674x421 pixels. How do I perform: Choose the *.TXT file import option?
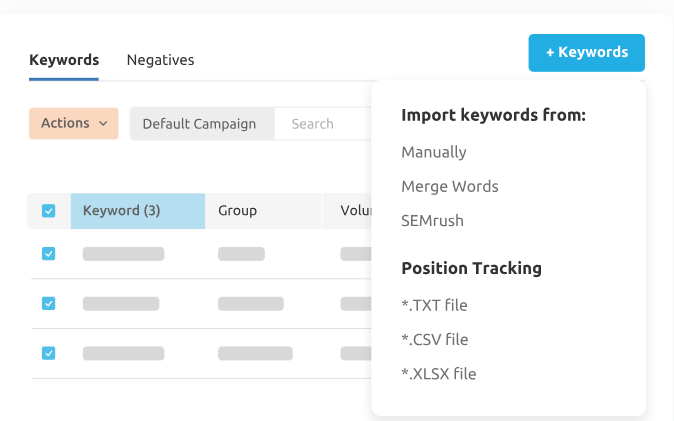(434, 306)
